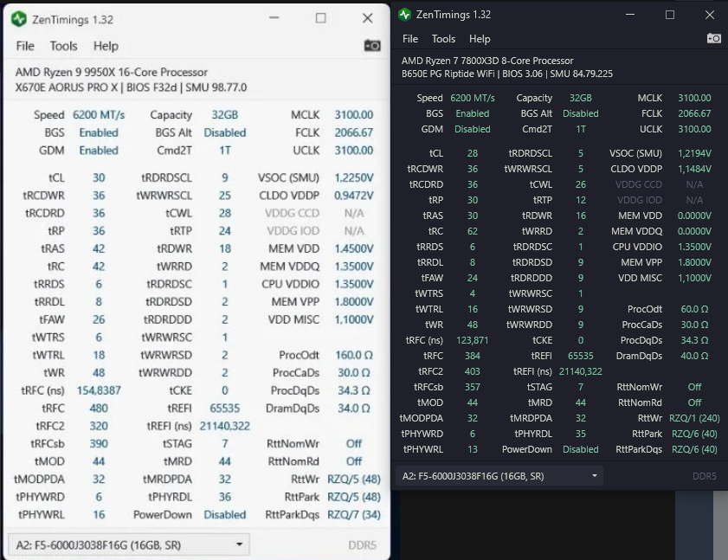Click the tPHYRDL value 35 in dark window
Screen dimensions: 728x560
[581, 434]
